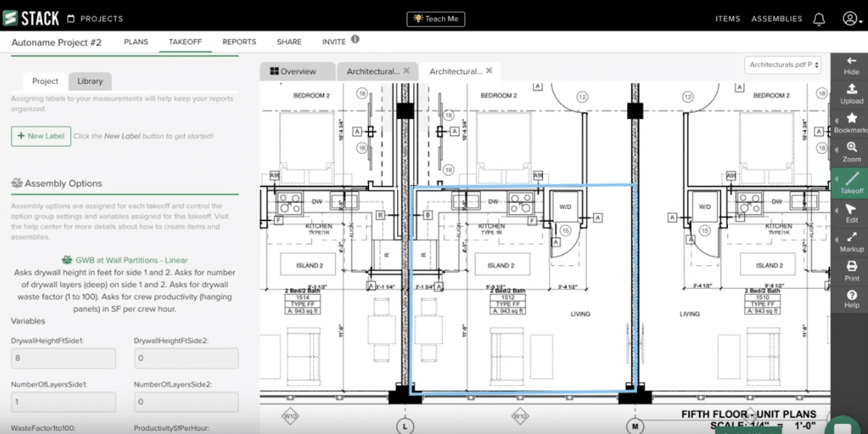Select the Library panel tab
868x434 pixels.
[90, 81]
